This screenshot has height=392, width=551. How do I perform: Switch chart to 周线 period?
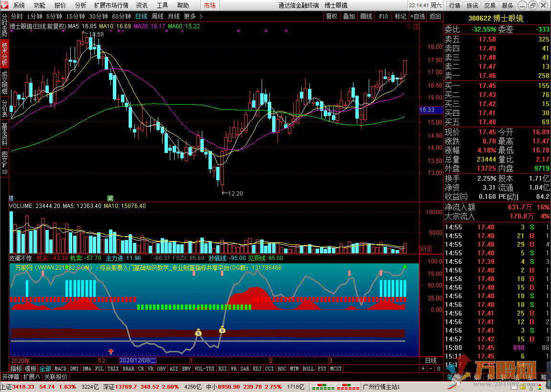click(157, 17)
